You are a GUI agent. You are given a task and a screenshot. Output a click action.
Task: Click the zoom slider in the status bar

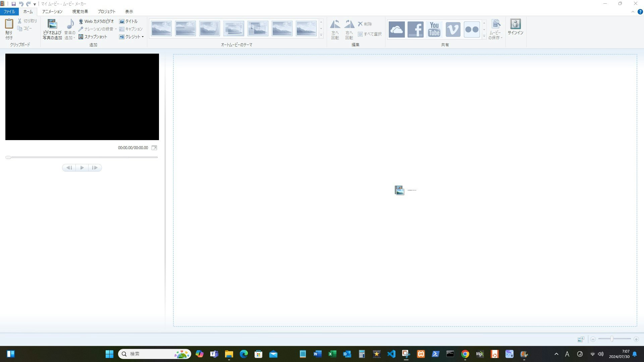[612, 339]
